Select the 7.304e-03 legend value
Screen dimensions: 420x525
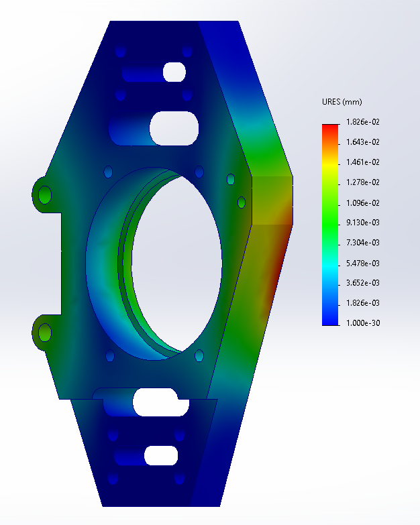(363, 243)
